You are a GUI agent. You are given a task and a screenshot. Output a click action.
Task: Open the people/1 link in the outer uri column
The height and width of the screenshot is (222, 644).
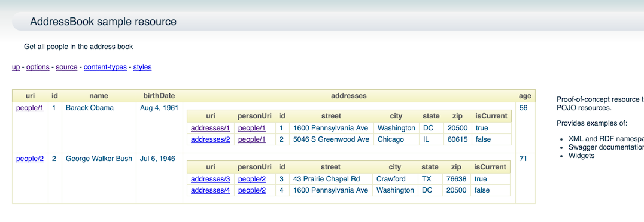[29, 108]
